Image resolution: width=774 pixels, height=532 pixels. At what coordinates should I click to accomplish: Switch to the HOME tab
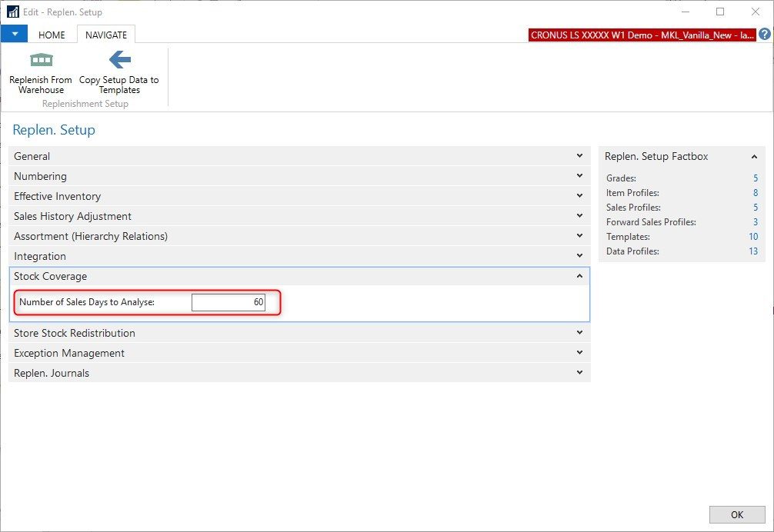point(52,35)
